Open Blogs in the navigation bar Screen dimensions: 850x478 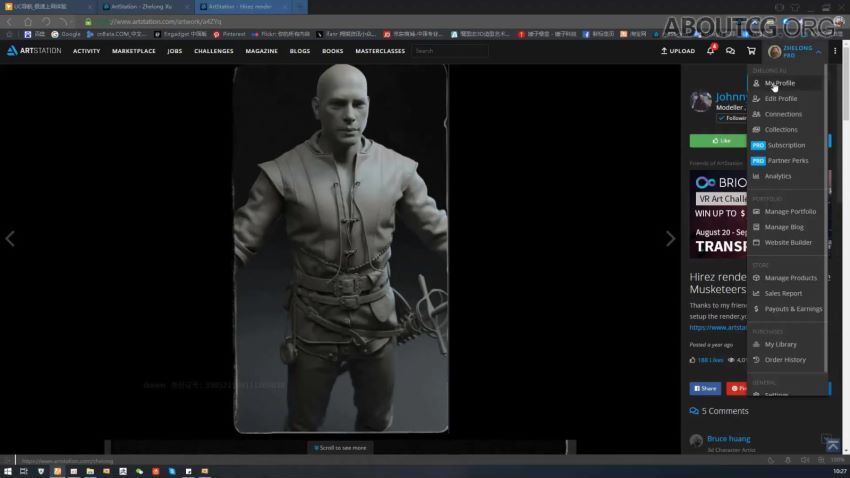pyautogui.click(x=300, y=51)
